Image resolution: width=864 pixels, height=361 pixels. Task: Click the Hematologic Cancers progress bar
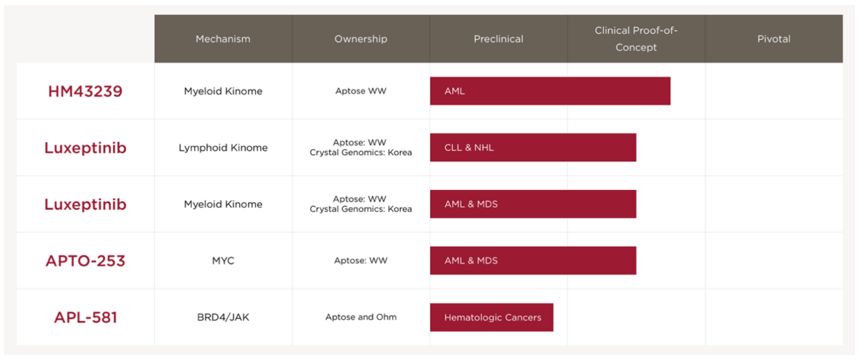tap(492, 317)
